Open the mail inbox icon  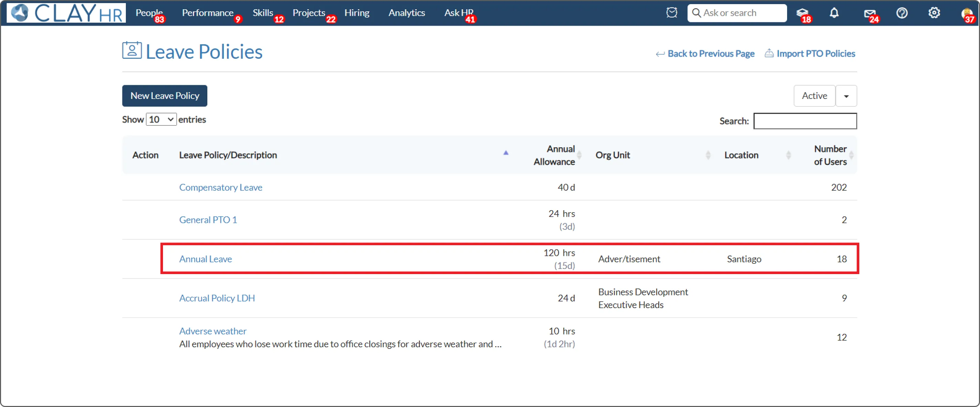tap(869, 14)
